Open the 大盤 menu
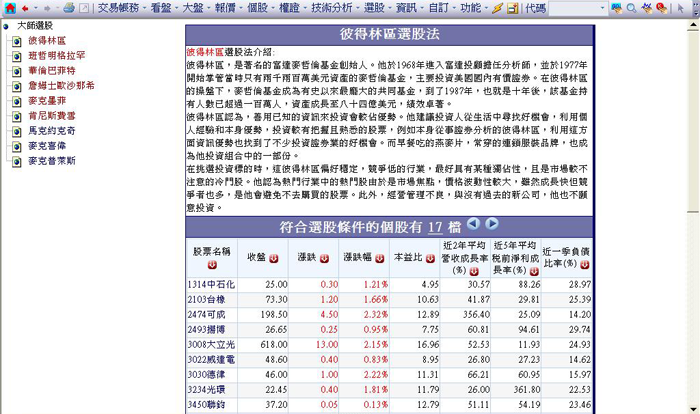Image resolution: width=700 pixels, height=414 pixels. [x=193, y=8]
